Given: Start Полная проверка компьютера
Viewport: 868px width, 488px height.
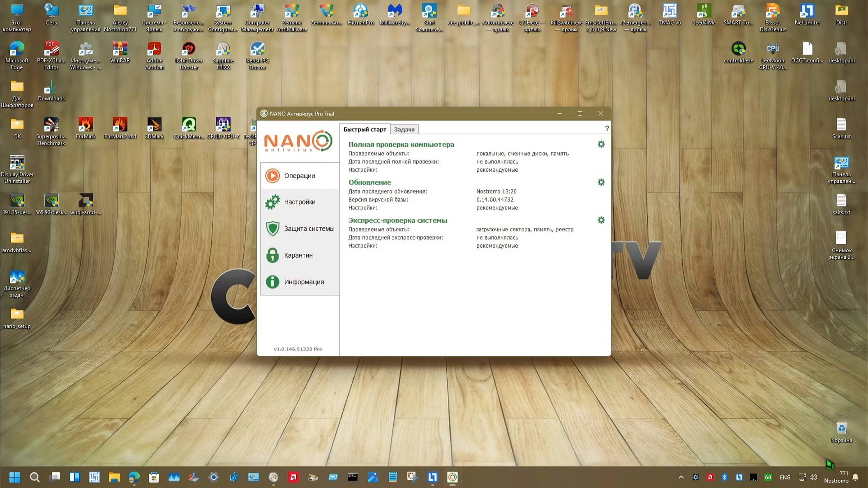Looking at the screenshot, I should coord(401,145).
